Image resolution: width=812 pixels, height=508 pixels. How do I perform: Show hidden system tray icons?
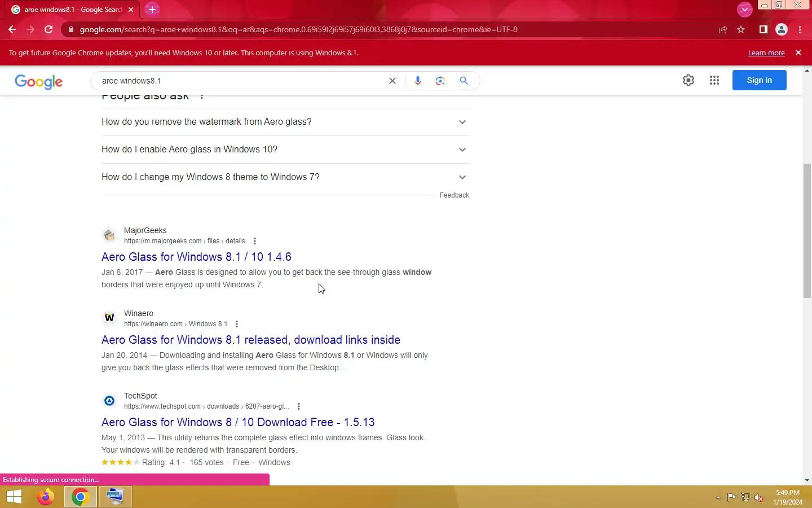click(x=718, y=497)
